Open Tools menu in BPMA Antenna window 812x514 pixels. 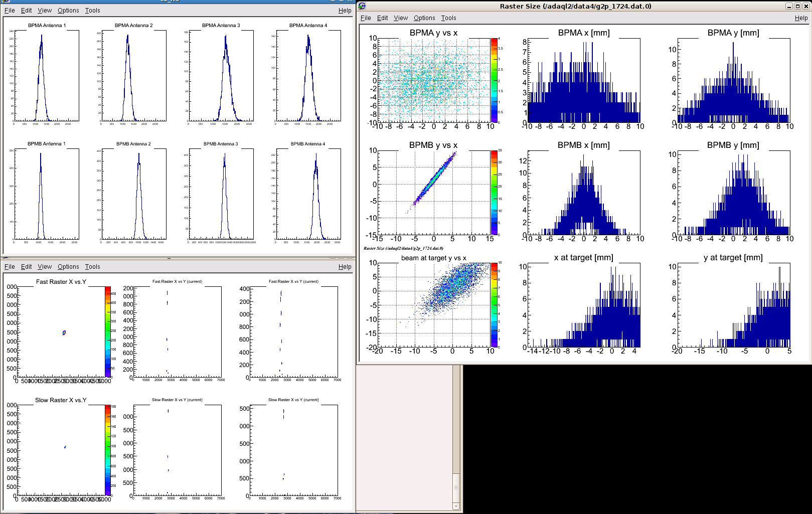pos(93,10)
